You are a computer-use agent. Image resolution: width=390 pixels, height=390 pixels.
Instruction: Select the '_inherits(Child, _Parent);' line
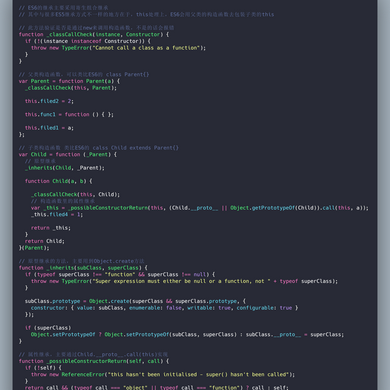click(x=65, y=168)
